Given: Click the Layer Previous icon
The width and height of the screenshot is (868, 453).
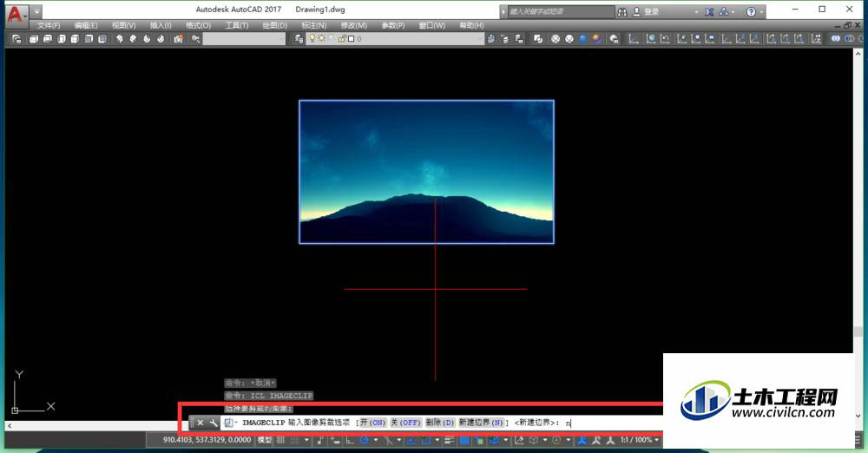Looking at the screenshot, I should pos(505,39).
